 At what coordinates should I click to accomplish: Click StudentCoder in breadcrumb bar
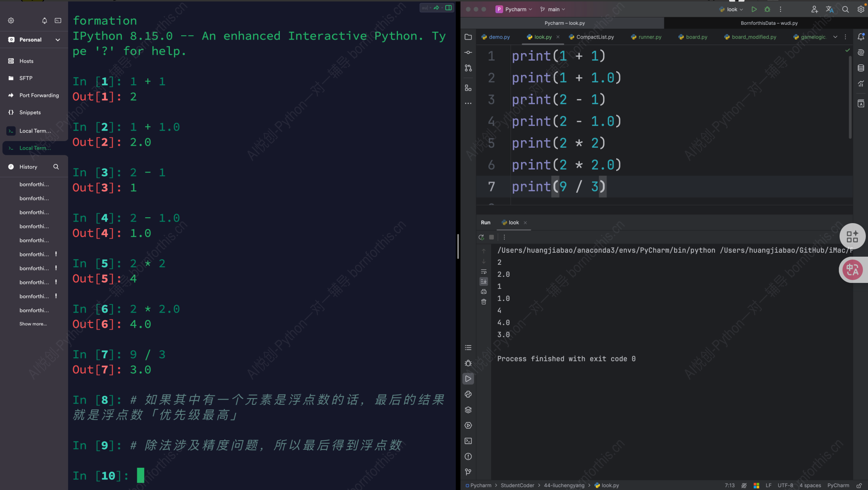517,485
